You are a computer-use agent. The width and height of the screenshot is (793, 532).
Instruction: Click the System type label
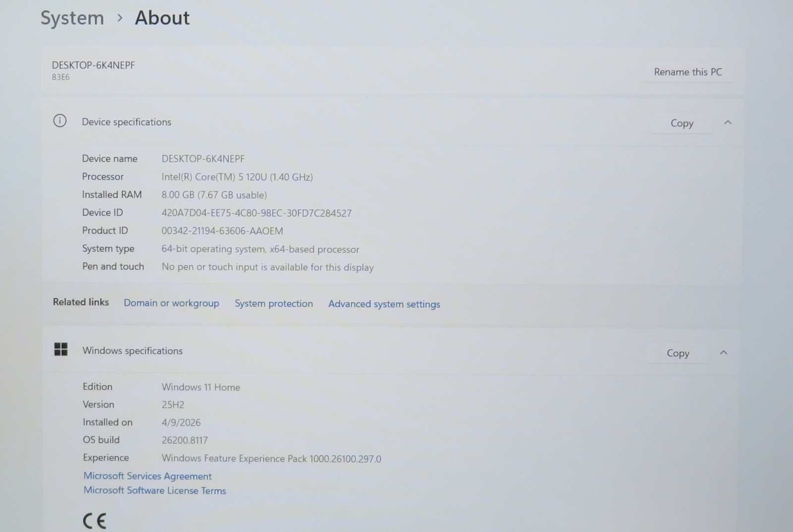[108, 249]
